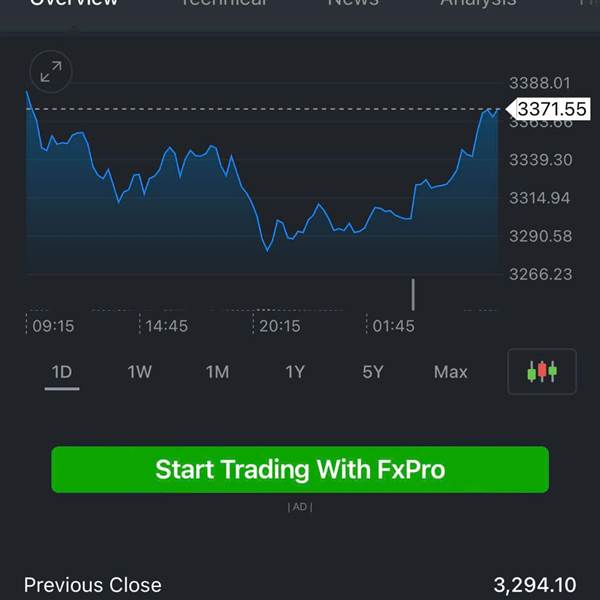This screenshot has width=600, height=600.
Task: Select the Max time range
Action: [x=450, y=372]
